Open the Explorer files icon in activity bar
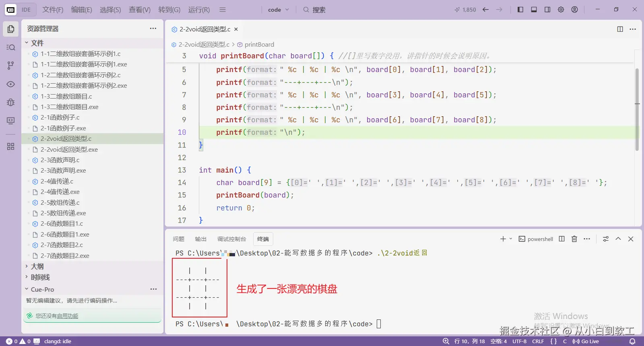This screenshot has width=644, height=346. (x=11, y=29)
